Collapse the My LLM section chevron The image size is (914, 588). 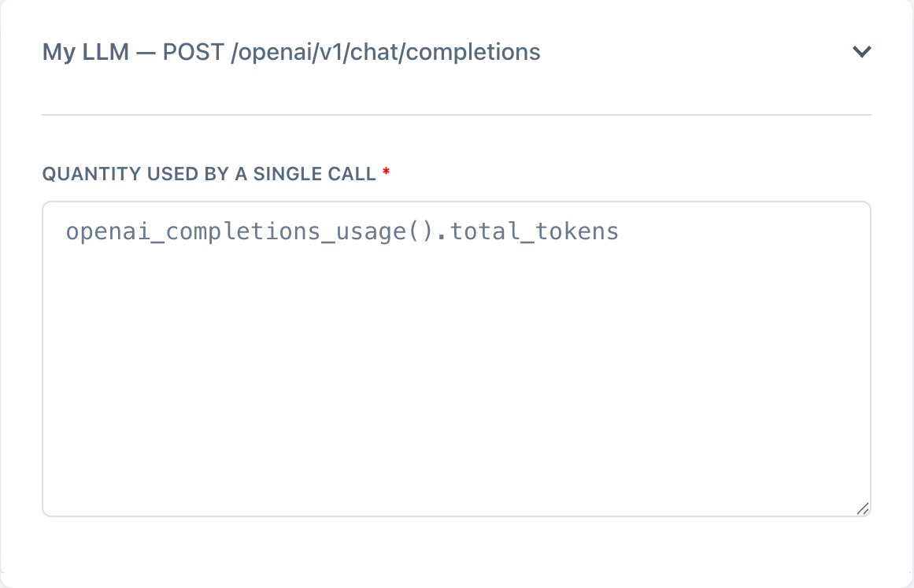coord(862,53)
